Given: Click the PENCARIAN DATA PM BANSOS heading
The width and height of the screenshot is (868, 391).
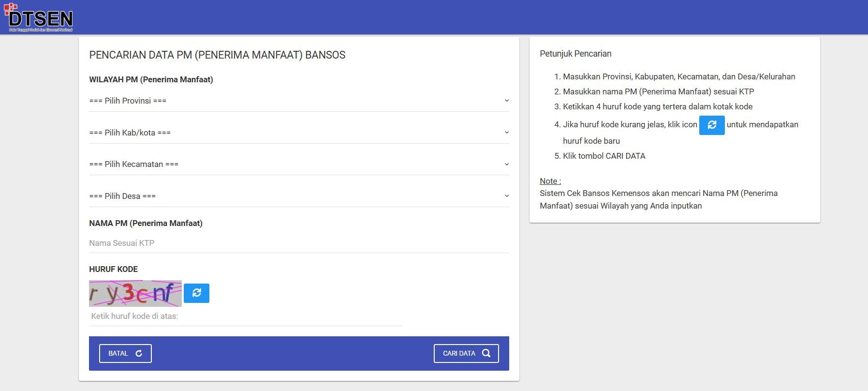Looking at the screenshot, I should (217, 55).
